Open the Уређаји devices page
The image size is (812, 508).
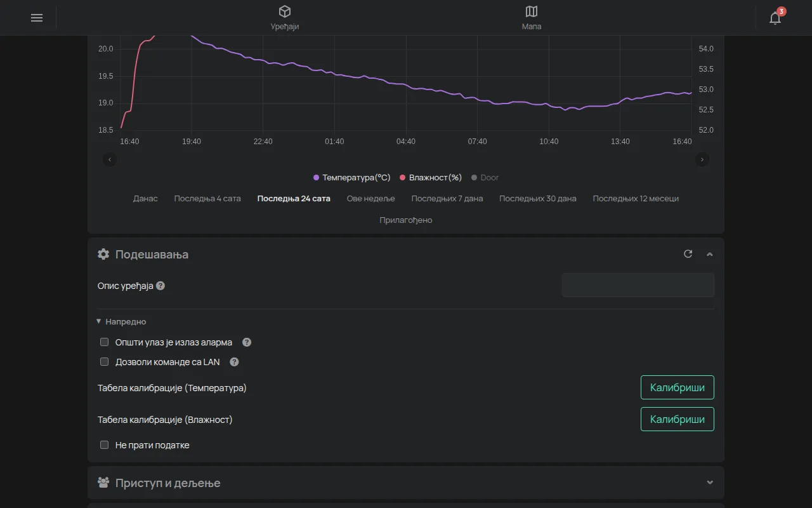(284, 18)
